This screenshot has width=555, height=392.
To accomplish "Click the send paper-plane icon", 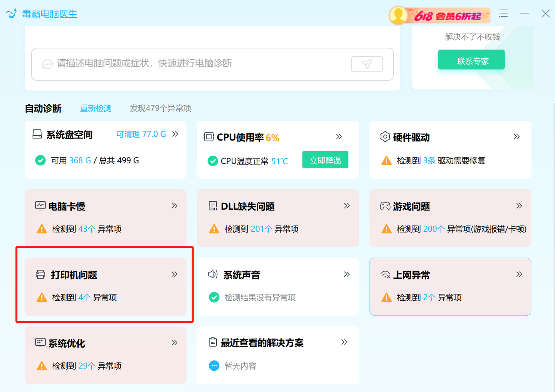I will (367, 64).
